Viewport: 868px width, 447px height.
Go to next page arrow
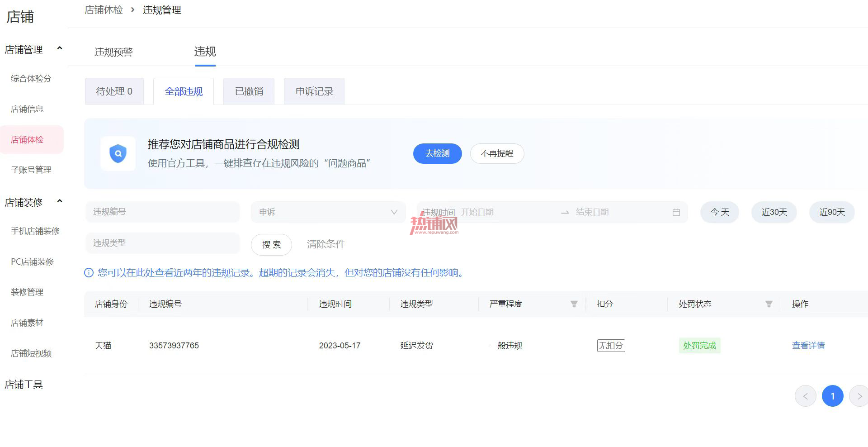[859, 396]
